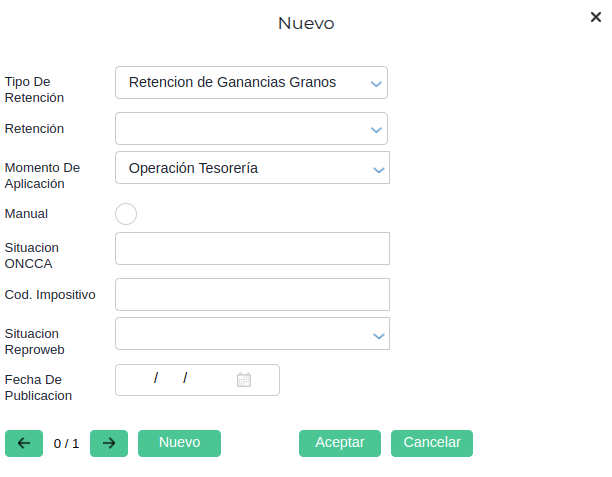Close the Nuevo dialog with X
Screen dimensions: 612x477
tap(596, 17)
